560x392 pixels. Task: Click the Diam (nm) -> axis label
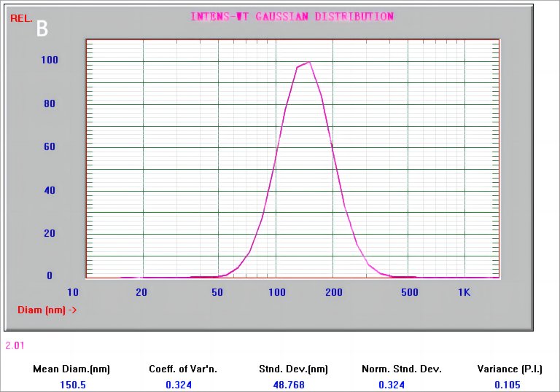pyautogui.click(x=47, y=310)
